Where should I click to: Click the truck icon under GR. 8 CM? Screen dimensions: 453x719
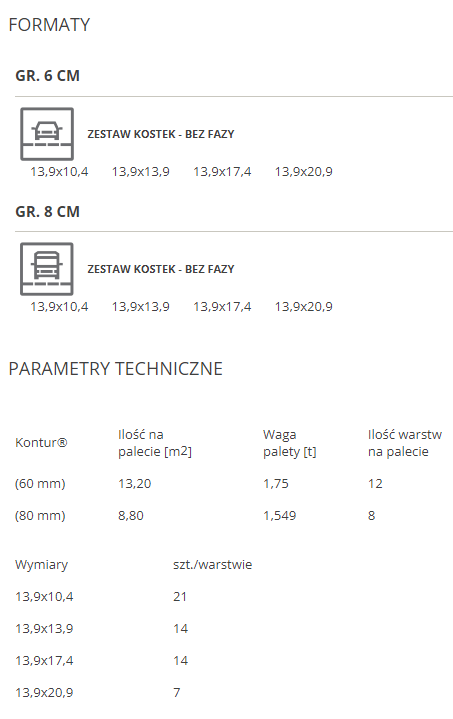(x=47, y=269)
